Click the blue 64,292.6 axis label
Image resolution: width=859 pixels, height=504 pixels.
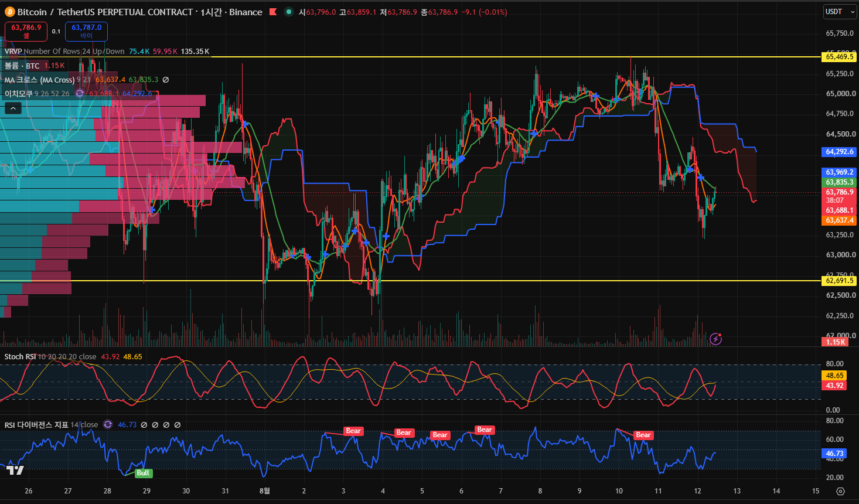[840, 152]
